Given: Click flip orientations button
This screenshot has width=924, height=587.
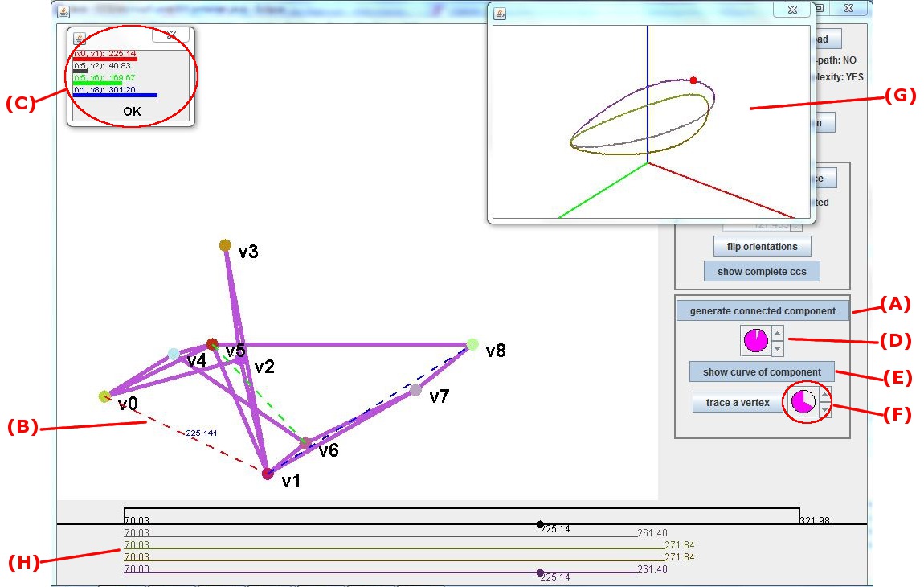Looking at the screenshot, I should click(x=762, y=246).
